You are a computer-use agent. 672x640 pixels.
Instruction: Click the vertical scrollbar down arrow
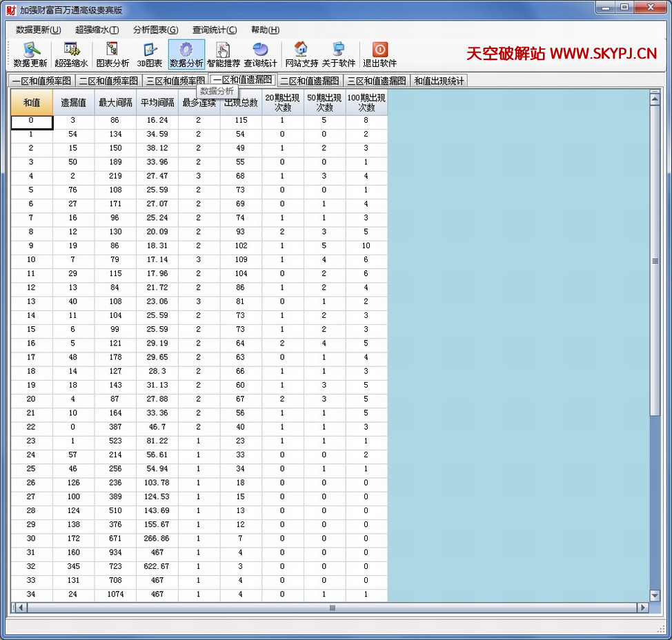655,595
